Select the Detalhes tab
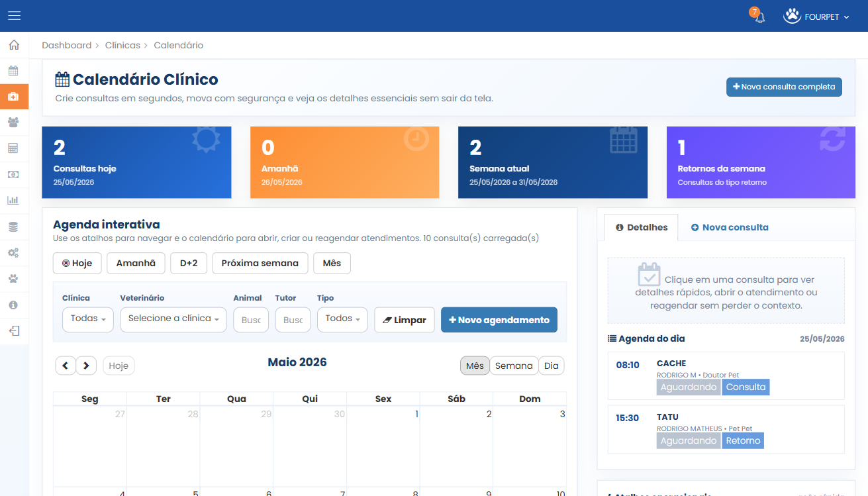 (x=642, y=227)
